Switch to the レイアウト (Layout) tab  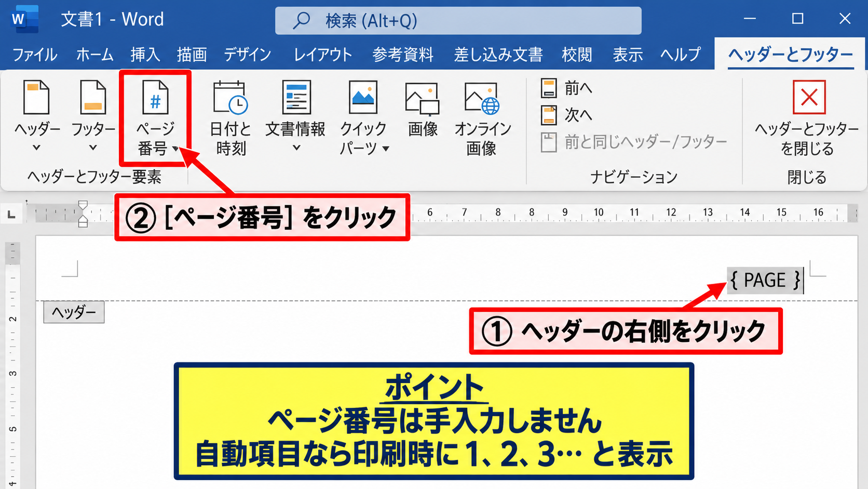tap(323, 55)
